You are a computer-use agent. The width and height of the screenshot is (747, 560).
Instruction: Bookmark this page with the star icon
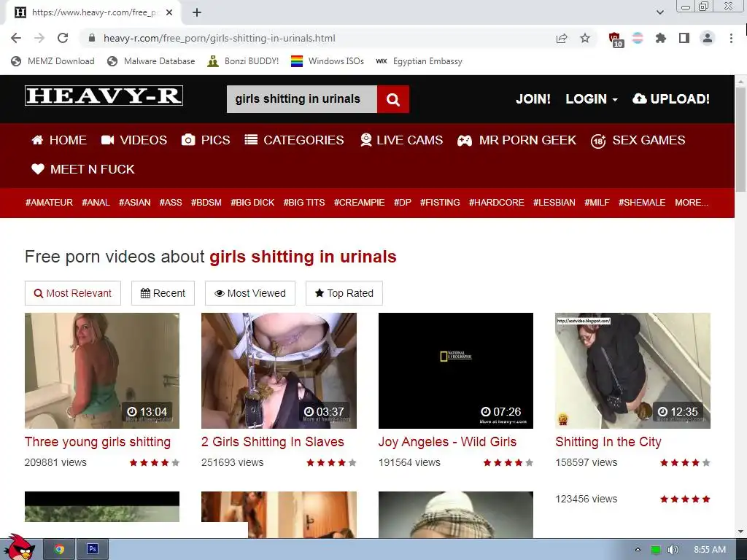(585, 38)
